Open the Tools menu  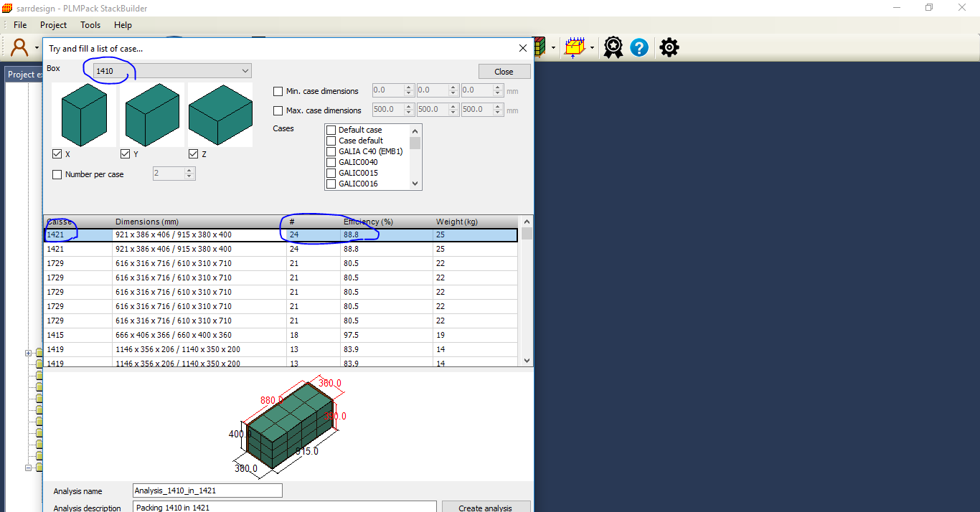tap(90, 24)
